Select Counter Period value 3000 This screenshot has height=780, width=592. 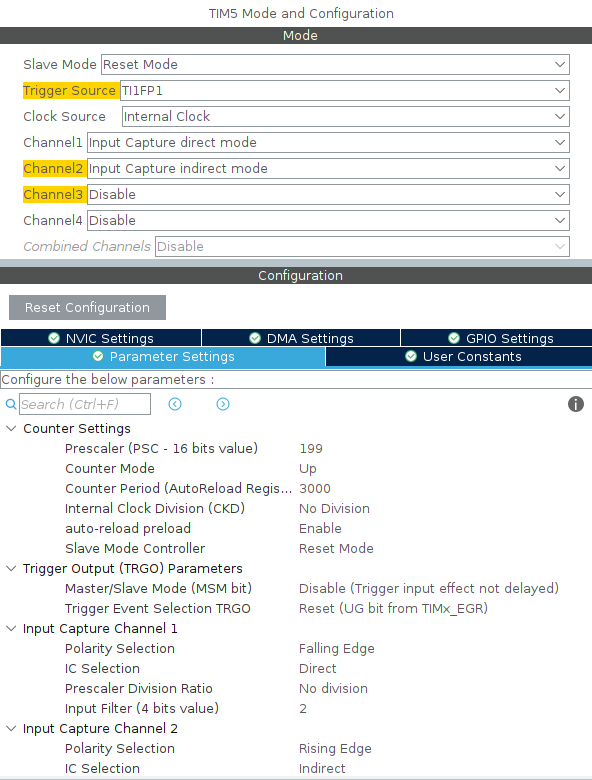pos(314,488)
